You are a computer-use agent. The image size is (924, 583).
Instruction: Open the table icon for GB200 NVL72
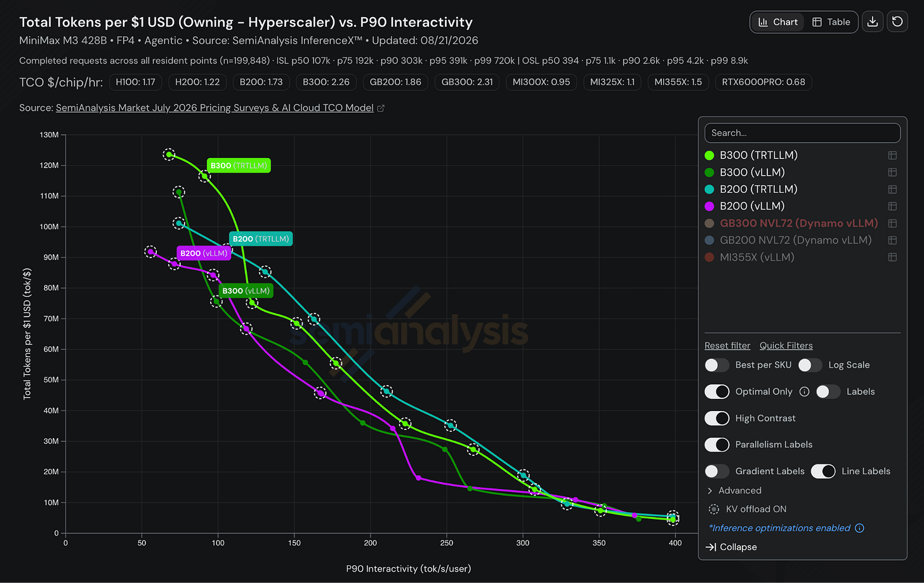[892, 240]
